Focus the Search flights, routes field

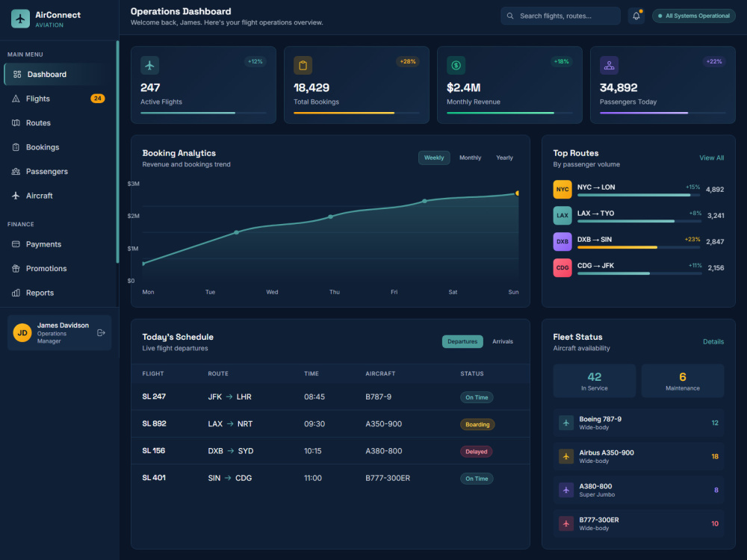point(560,16)
